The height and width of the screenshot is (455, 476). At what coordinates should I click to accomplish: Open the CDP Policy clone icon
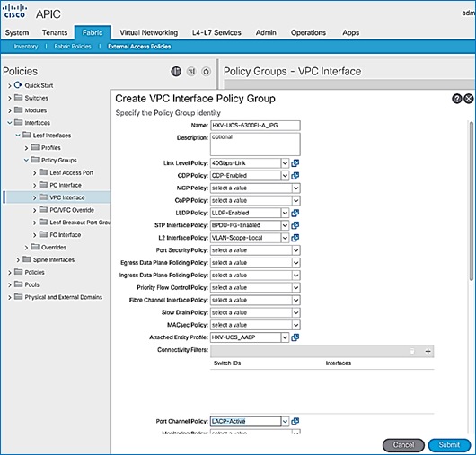[x=295, y=176]
